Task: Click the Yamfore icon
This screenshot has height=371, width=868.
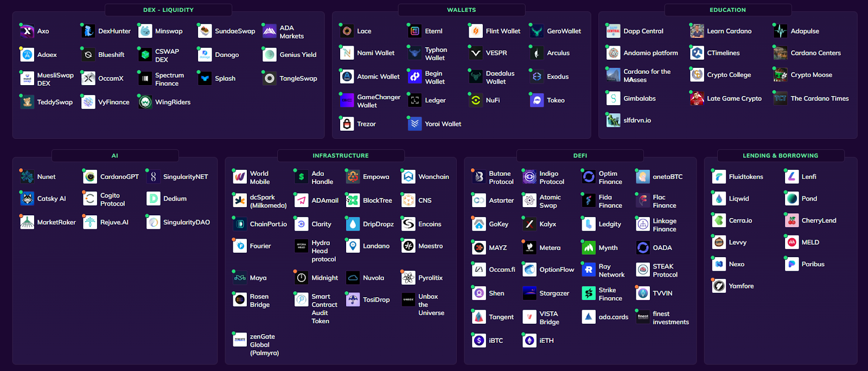Action: [x=719, y=286]
